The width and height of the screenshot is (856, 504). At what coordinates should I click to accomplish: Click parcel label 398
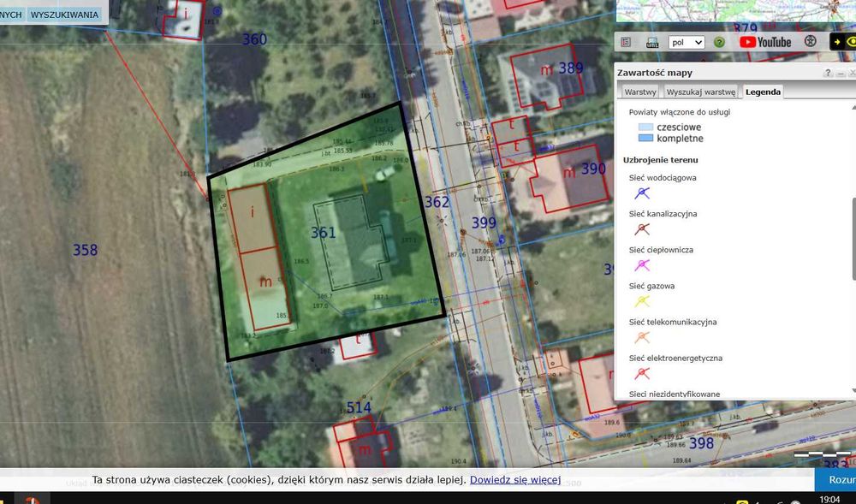(x=701, y=443)
